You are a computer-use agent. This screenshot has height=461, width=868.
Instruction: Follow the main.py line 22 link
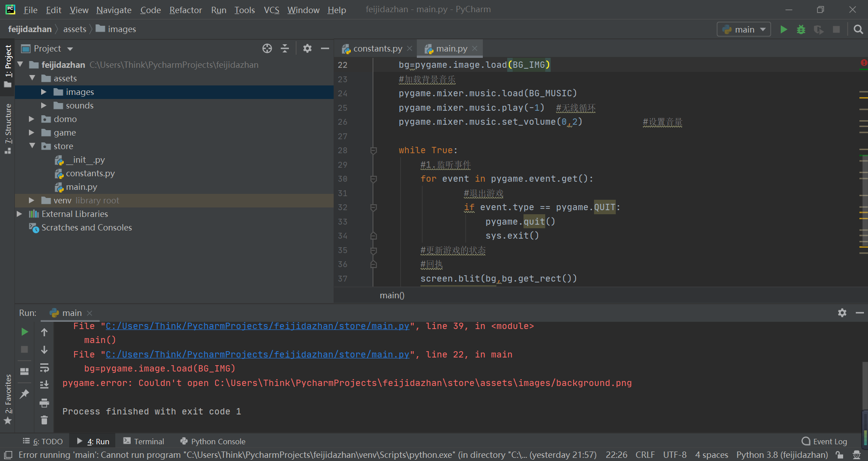(x=257, y=355)
